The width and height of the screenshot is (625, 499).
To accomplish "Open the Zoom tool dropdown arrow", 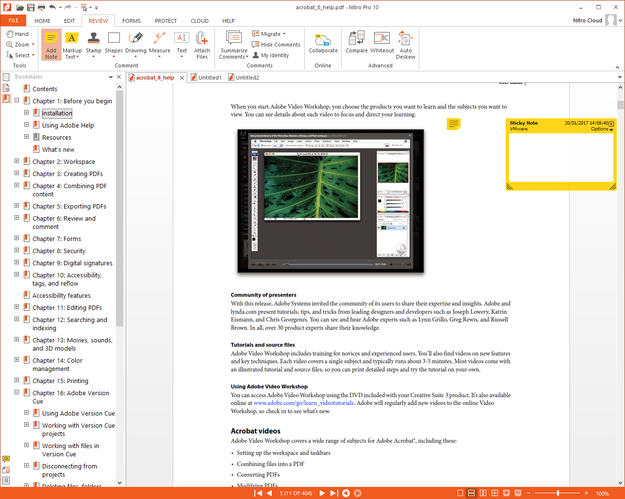I will coord(33,45).
